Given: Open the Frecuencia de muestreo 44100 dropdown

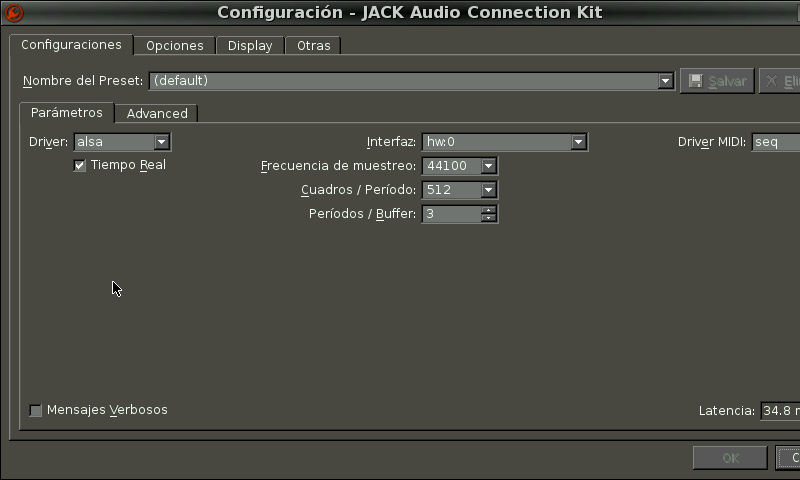Looking at the screenshot, I should (460, 166).
